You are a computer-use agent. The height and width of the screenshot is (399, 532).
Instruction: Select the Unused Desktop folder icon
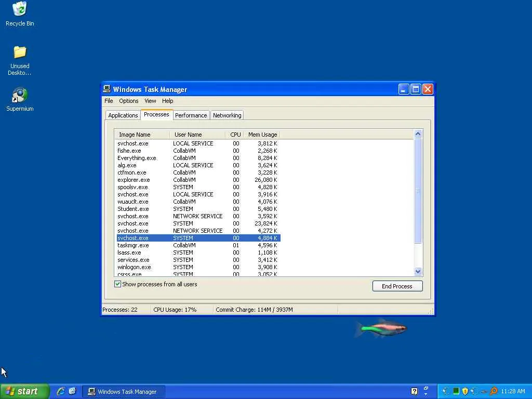20,60
